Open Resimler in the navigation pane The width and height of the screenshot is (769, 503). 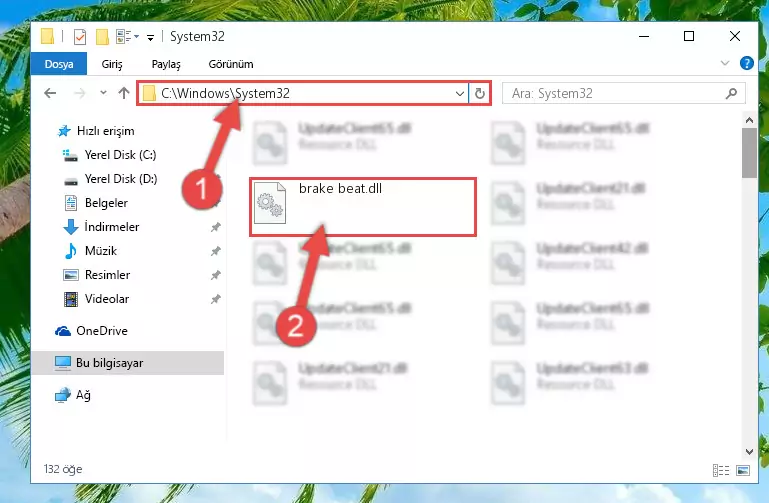tap(107, 275)
